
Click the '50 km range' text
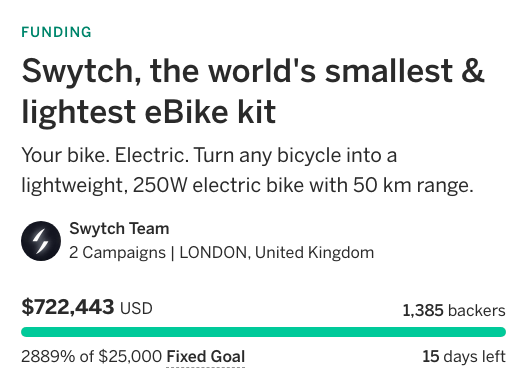(x=413, y=185)
